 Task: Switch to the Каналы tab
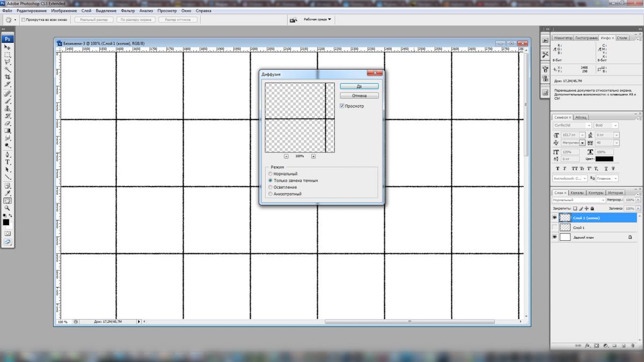click(577, 193)
